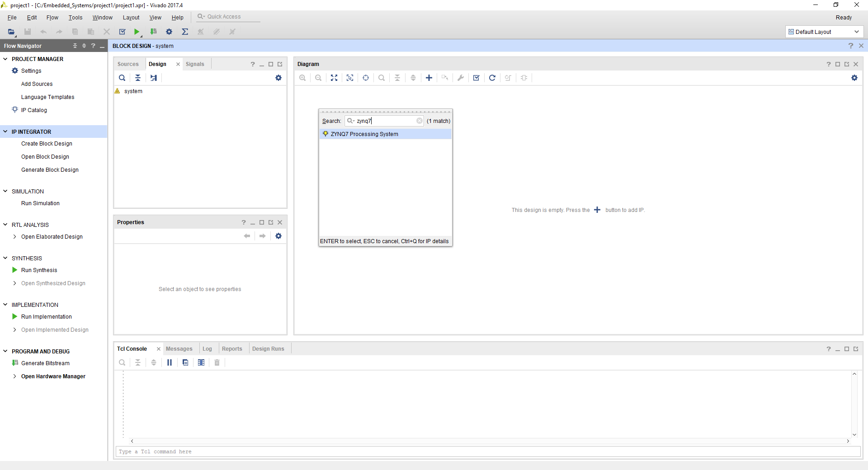Click Validate Design icon in Diagram toolbar
Screen dimensions: 868x470
point(476,78)
